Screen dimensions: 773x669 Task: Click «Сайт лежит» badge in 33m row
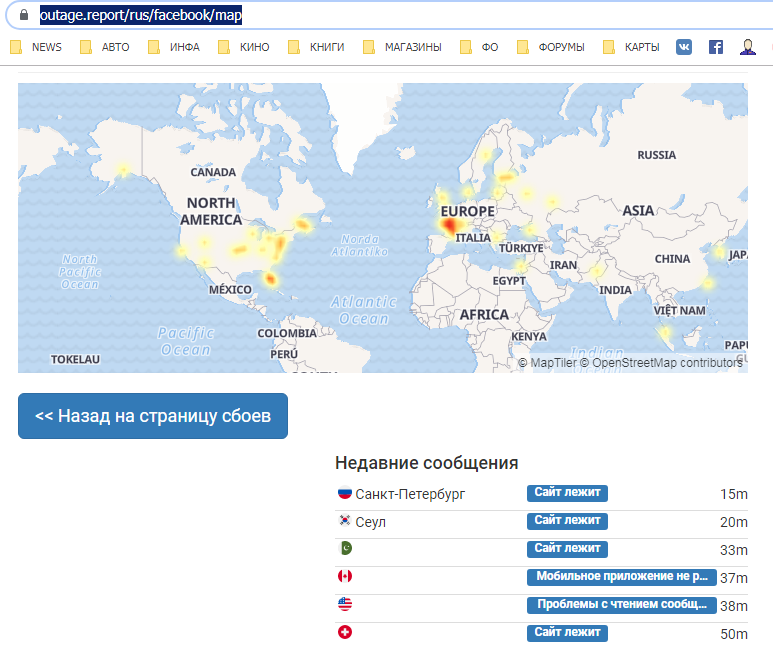point(567,549)
